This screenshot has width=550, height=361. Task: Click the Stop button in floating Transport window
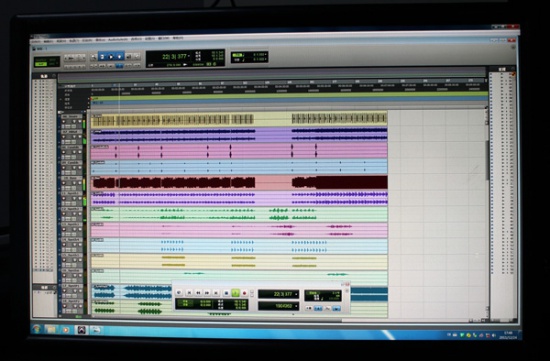click(x=226, y=293)
